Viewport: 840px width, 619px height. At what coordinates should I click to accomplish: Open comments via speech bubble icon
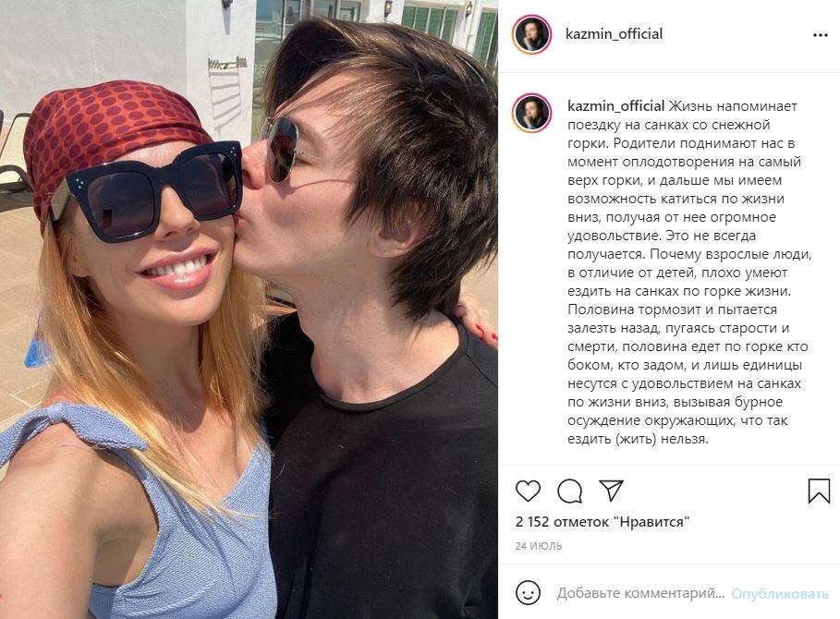tap(569, 491)
